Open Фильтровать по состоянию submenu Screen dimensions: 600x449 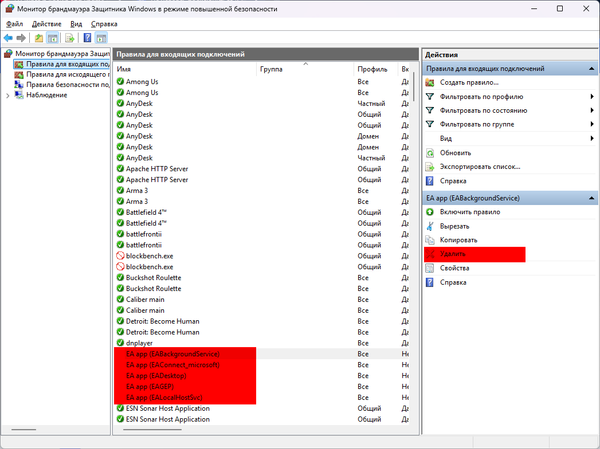pos(510,110)
